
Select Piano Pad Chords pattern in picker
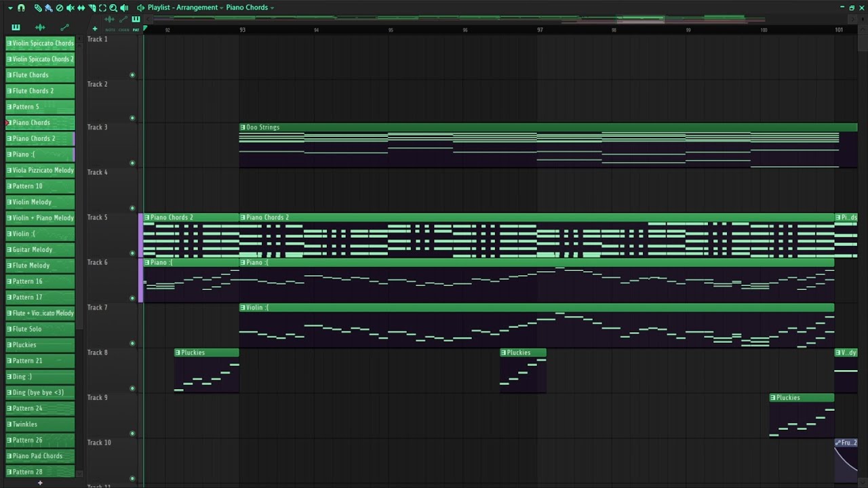(40, 456)
